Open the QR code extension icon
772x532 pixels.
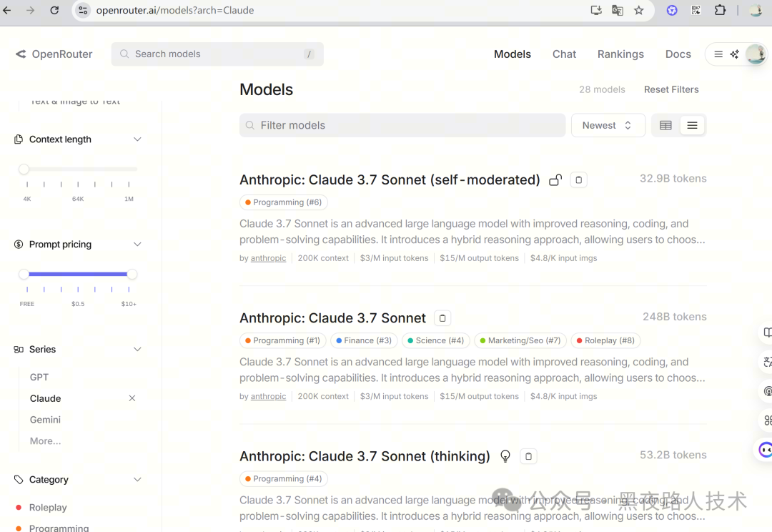(x=696, y=10)
